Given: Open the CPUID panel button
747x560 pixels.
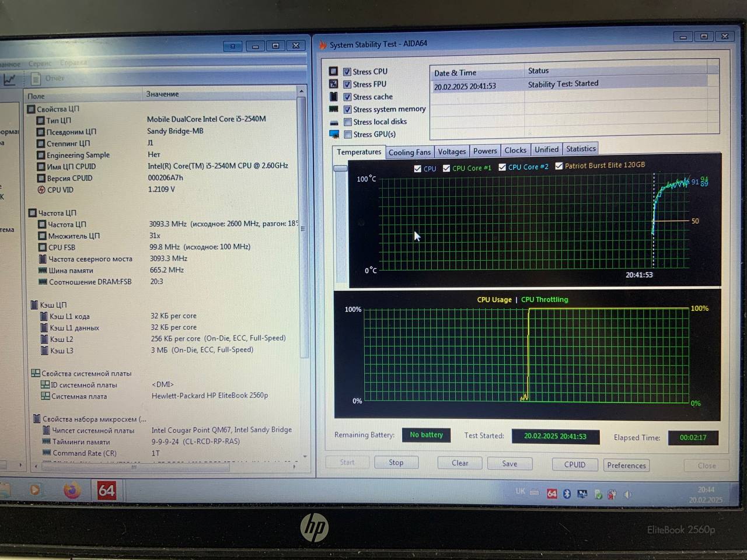Looking at the screenshot, I should click(575, 465).
